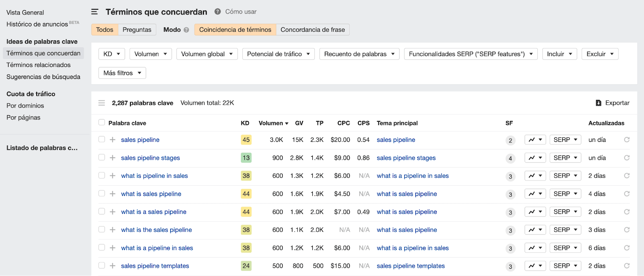This screenshot has width=644, height=276.
Task: Click the plus icon for sales pipeline stages
Action: 113,158
